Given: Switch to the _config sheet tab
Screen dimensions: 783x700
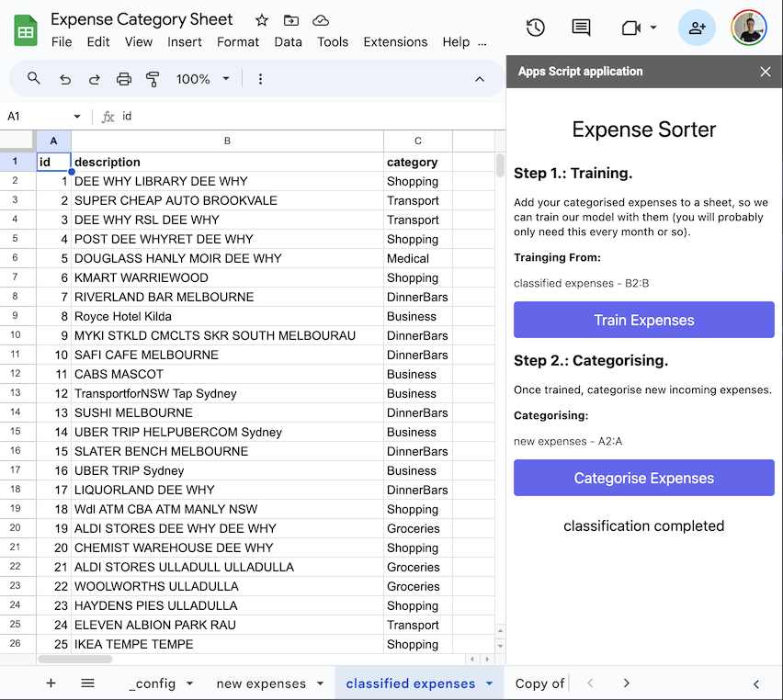Looking at the screenshot, I should click(x=153, y=683).
